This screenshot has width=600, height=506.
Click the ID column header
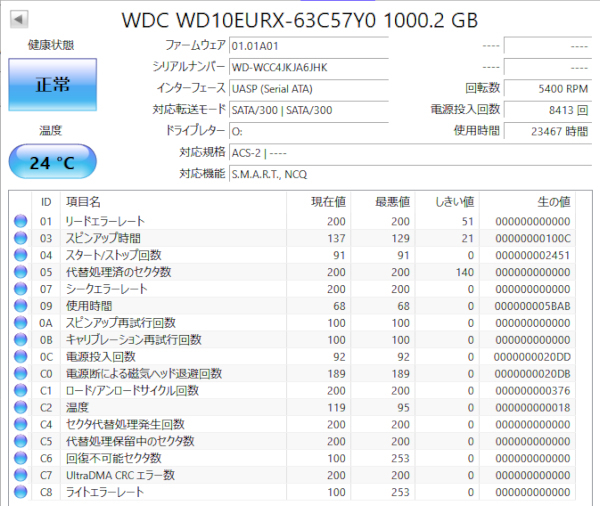(46, 202)
